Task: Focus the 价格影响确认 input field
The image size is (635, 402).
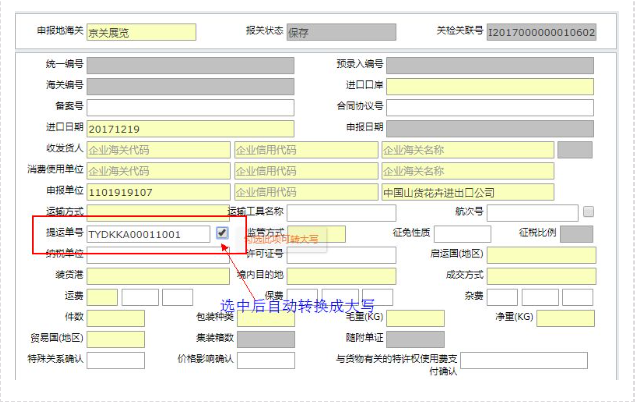Action: coord(266,360)
